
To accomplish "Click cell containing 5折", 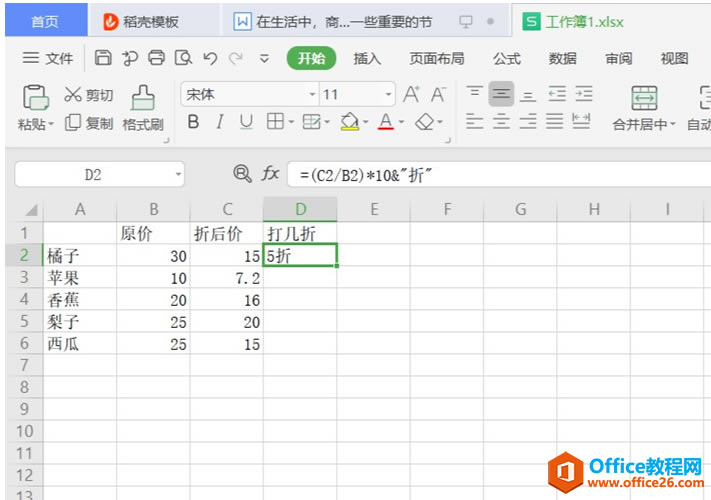I will coord(300,256).
